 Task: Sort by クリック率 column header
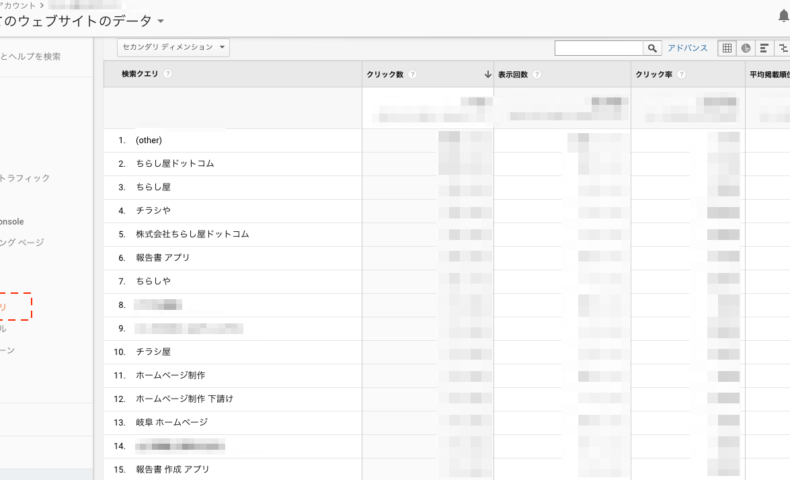pyautogui.click(x=653, y=74)
